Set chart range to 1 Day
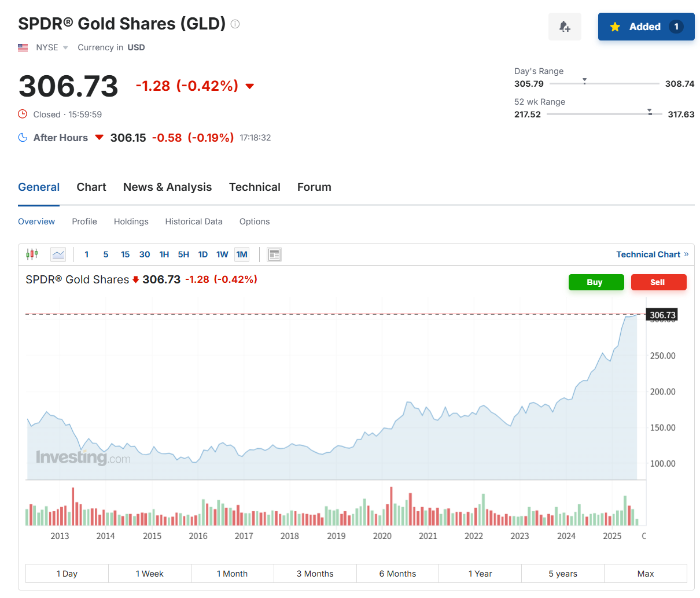The width and height of the screenshot is (700, 598). pyautogui.click(x=67, y=574)
